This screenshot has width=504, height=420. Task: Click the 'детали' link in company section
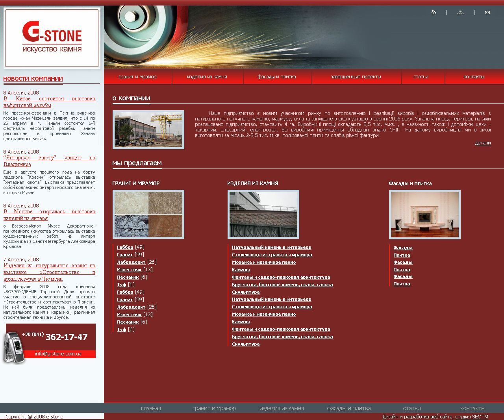click(483, 142)
